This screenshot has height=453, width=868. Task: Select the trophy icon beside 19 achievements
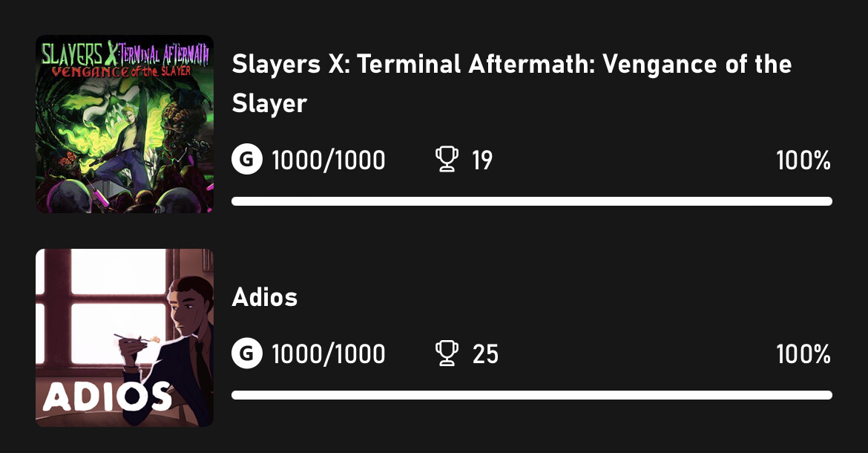[x=447, y=159]
